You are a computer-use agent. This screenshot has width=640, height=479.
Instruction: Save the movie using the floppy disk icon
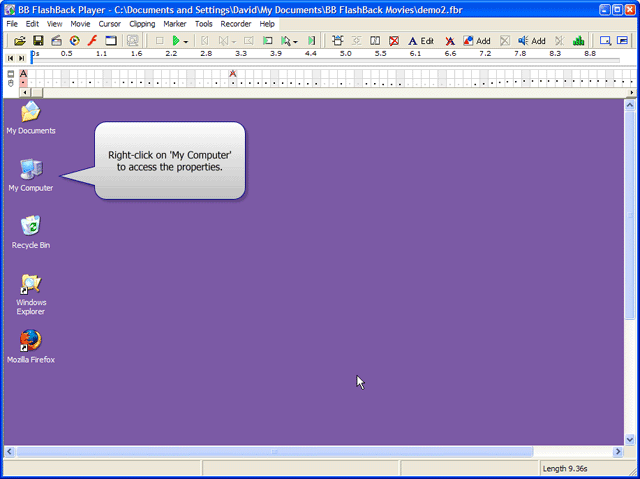tap(38, 40)
